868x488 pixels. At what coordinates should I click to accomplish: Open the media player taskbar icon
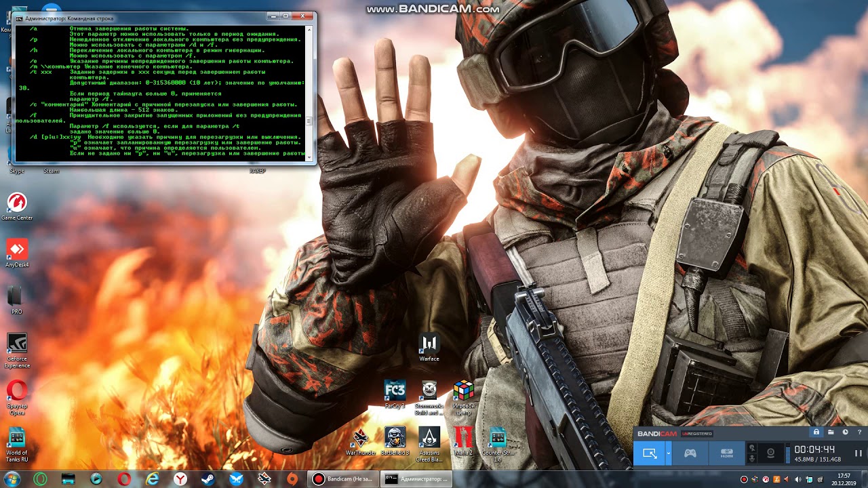pyautogui.click(x=96, y=479)
